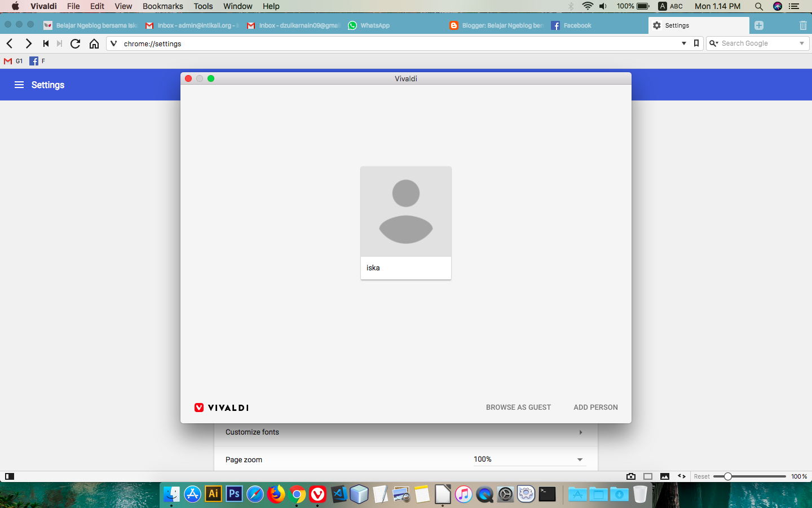Launch Vivaldi from the dock

(317, 494)
